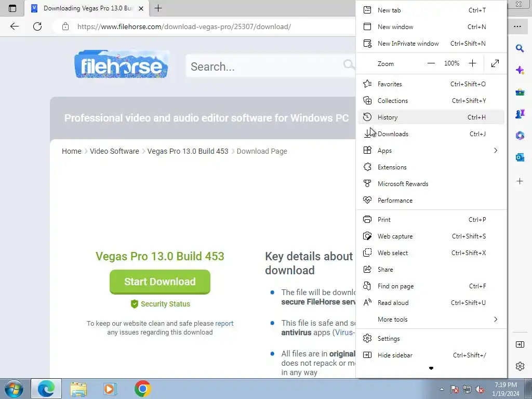This screenshot has height=399, width=532.
Task: Select New tab menu entry
Action: [x=431, y=10]
